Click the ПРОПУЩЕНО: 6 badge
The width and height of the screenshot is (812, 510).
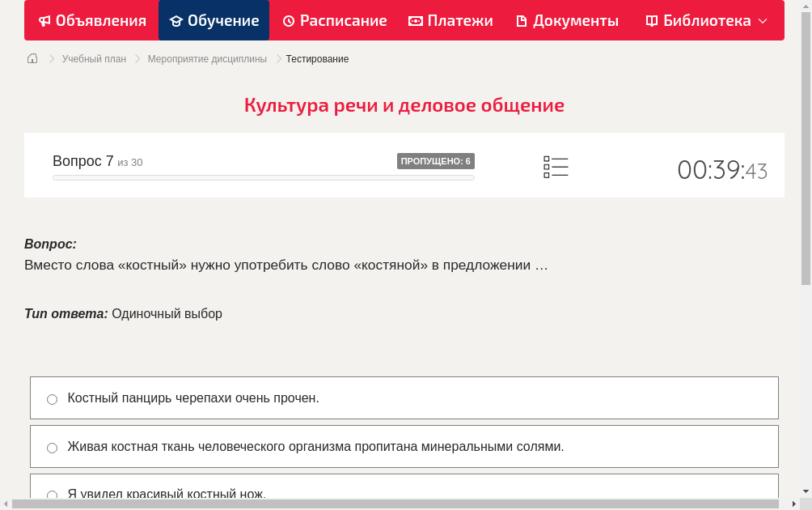(x=437, y=161)
